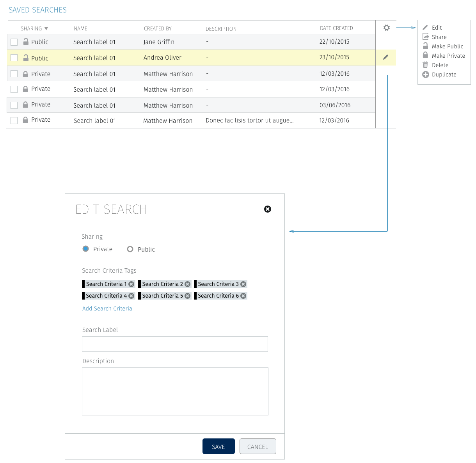Click into the Description text area

pyautogui.click(x=175, y=391)
